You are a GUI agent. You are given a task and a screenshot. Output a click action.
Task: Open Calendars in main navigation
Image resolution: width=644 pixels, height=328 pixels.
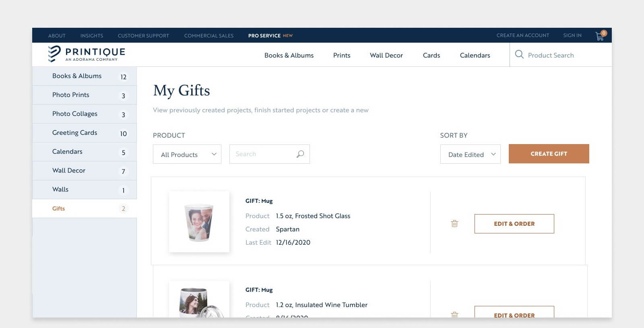475,55
